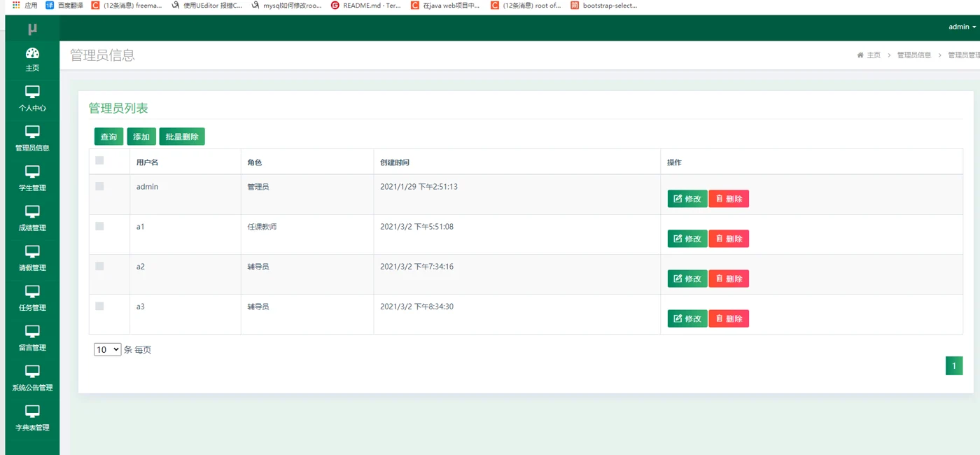Open the bootstrap-select bookmark
This screenshot has width=980, height=455.
pos(603,5)
